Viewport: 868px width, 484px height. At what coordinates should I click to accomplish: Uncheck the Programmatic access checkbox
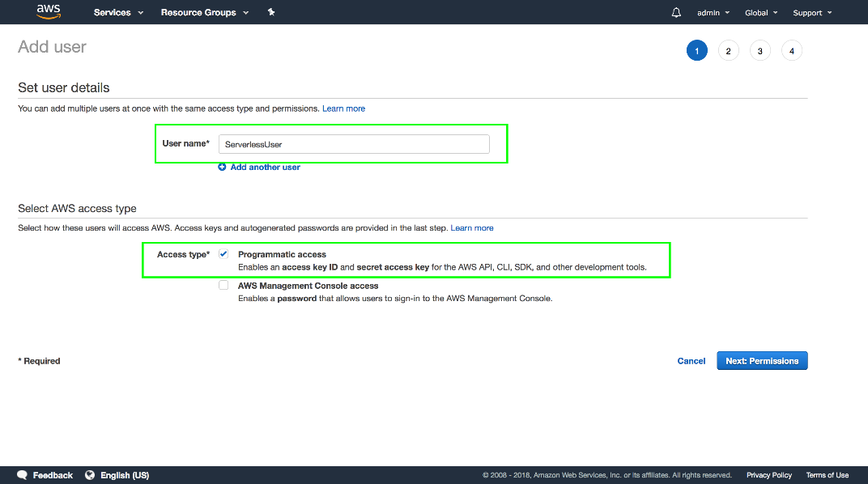(x=223, y=254)
